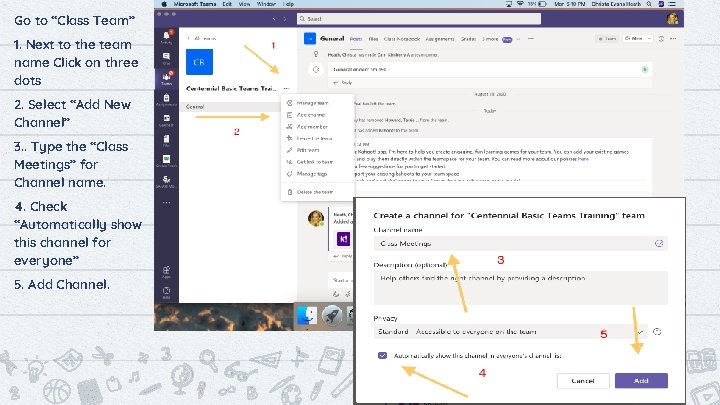The image size is (720, 405).
Task: Click Add in Create a channel dialog
Action: tap(641, 381)
